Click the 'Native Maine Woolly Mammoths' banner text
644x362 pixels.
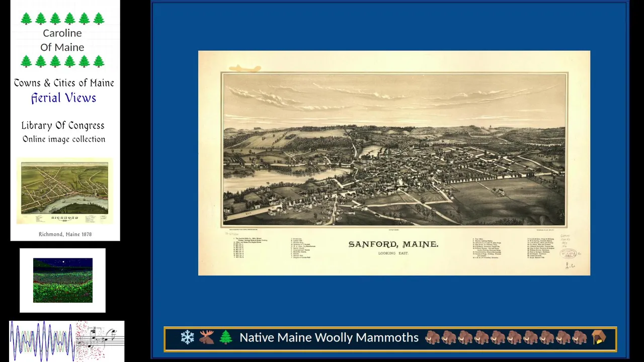(x=329, y=337)
